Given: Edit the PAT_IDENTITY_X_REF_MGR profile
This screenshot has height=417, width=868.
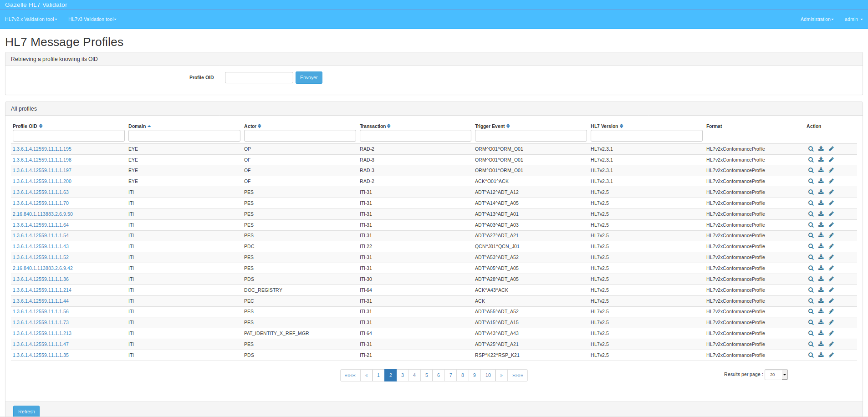Looking at the screenshot, I should [x=831, y=333].
